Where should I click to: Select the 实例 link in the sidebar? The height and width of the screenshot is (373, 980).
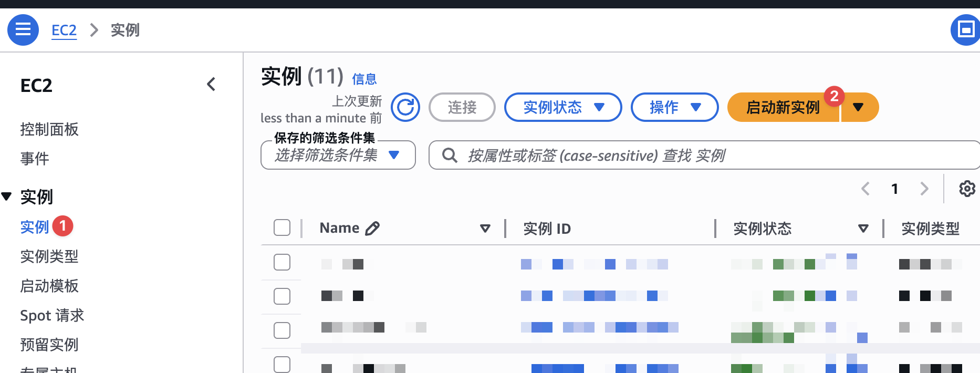35,227
